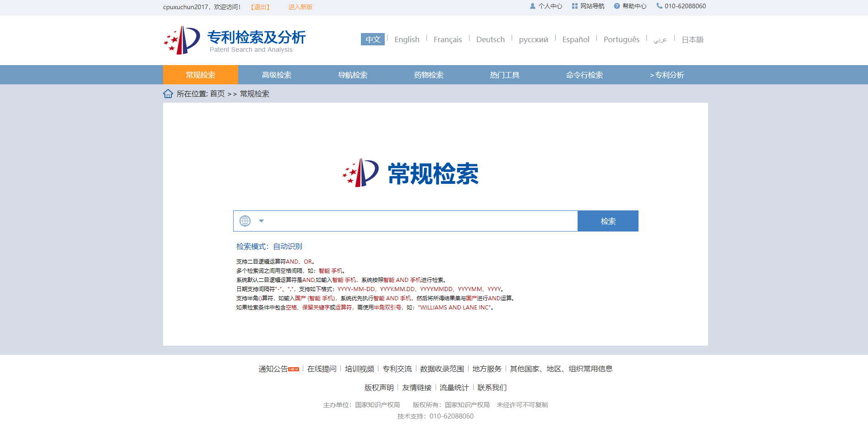868x430 pixels.
Task: Open 联系我们 footer link
Action: pyautogui.click(x=492, y=387)
